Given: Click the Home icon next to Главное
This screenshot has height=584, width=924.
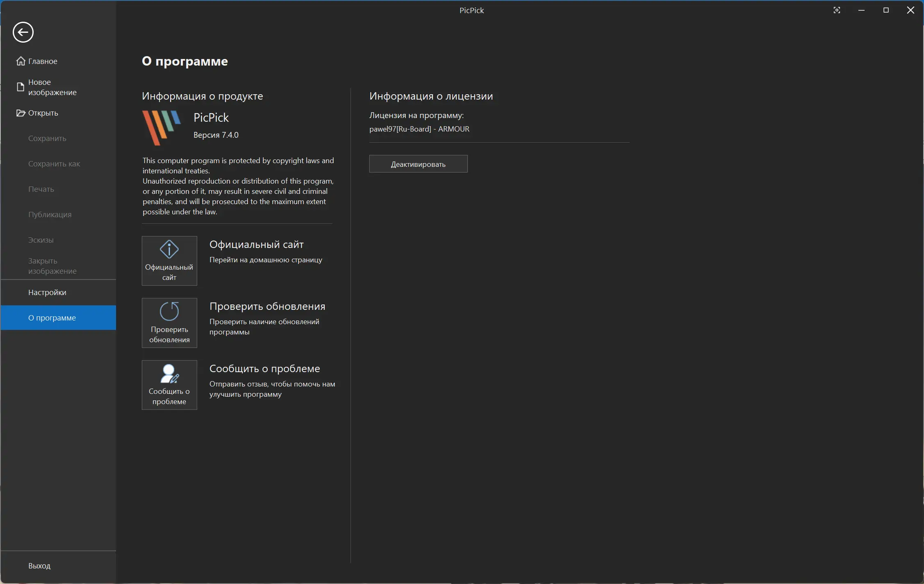Looking at the screenshot, I should [x=20, y=61].
